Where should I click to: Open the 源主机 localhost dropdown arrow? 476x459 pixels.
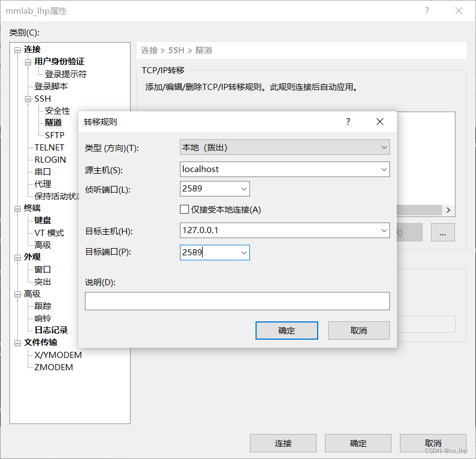tap(384, 169)
